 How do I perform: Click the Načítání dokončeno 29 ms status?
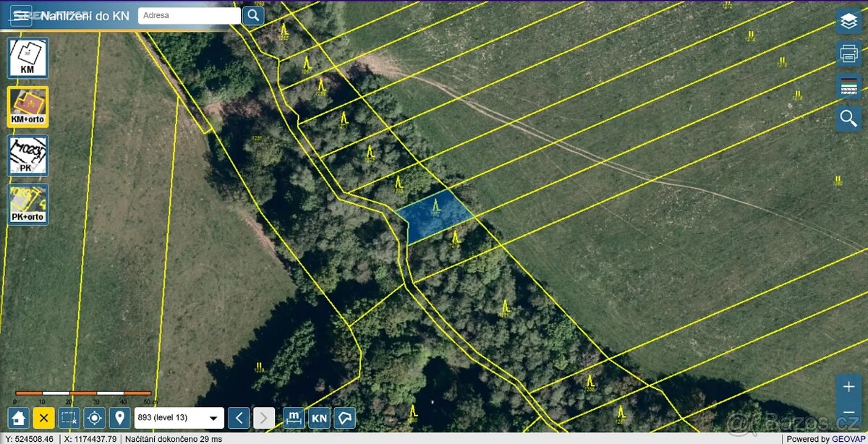click(174, 439)
